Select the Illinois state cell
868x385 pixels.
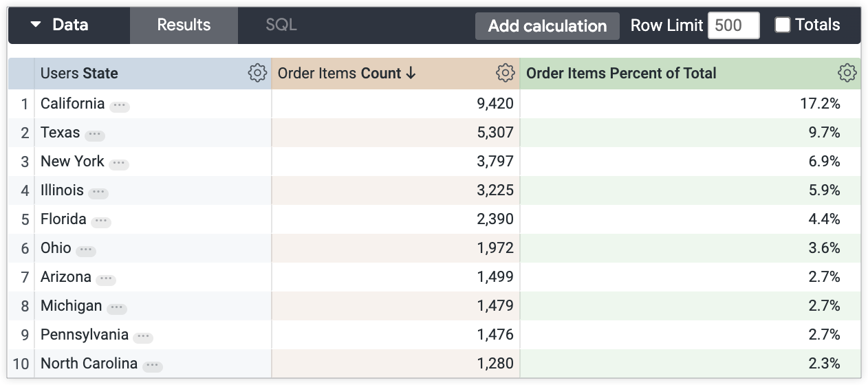(x=62, y=190)
